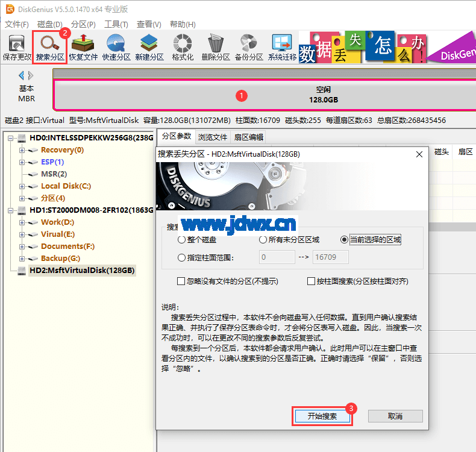Viewport: 476px width, 452px height.
Task: Close the 搜索丢失分区 dialog
Action: [x=419, y=154]
